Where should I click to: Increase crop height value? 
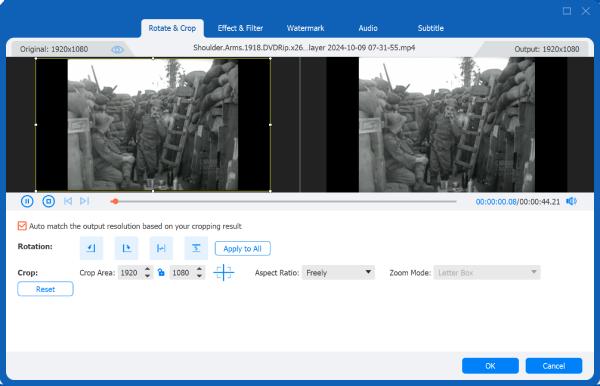click(199, 269)
